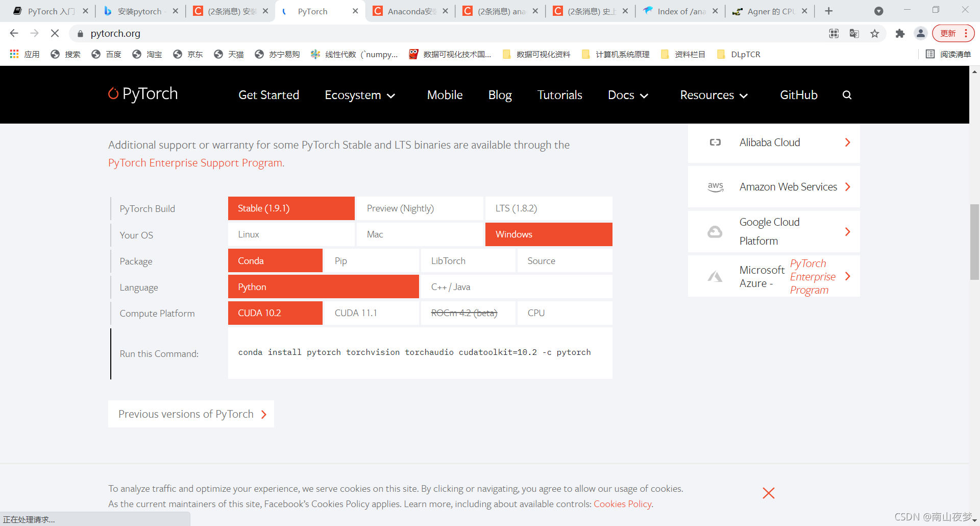This screenshot has width=980, height=526.
Task: Select Stable (1.9.1) build
Action: [291, 208]
